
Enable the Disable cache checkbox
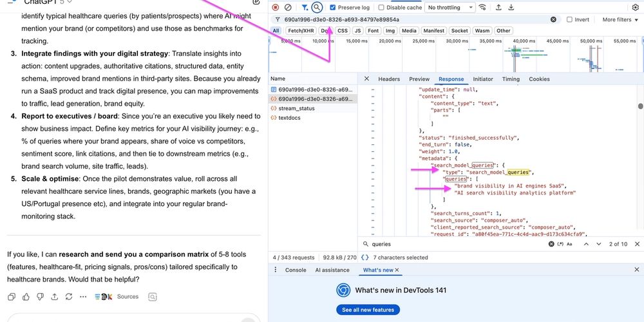[x=381, y=7]
